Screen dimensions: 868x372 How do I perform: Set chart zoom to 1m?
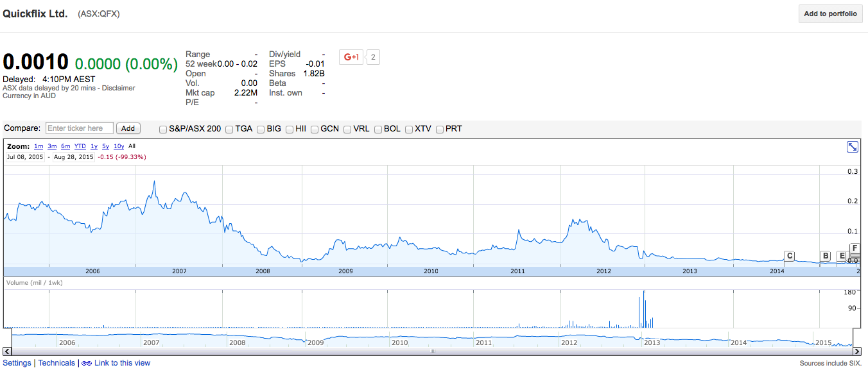pos(39,146)
